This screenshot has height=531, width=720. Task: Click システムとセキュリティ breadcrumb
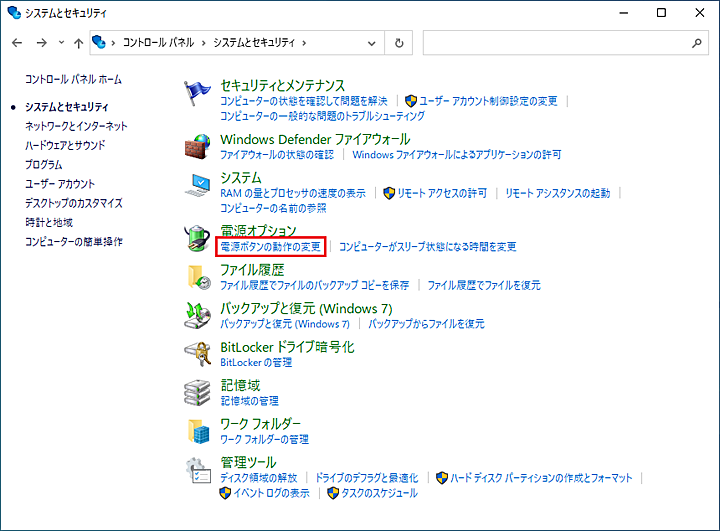pos(254,43)
